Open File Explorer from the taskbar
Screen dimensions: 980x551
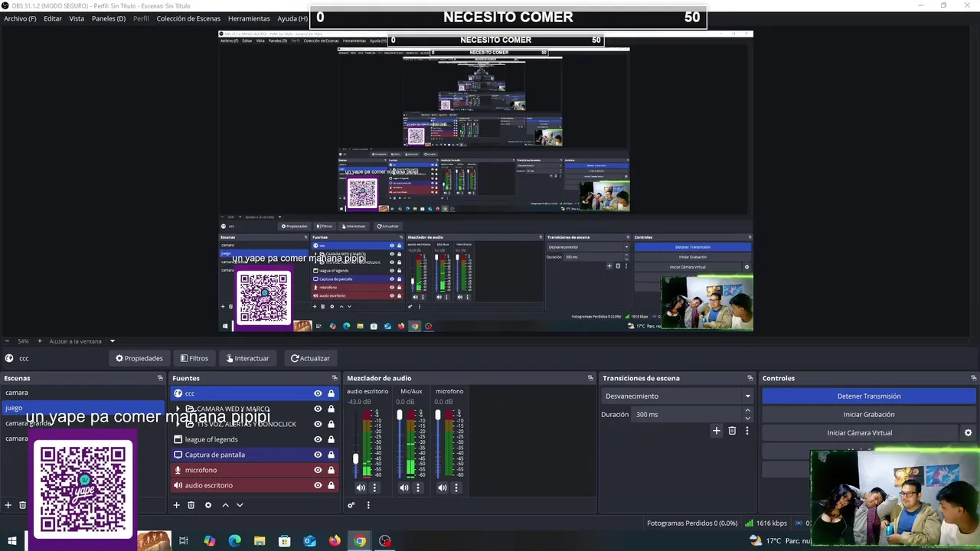(260, 541)
